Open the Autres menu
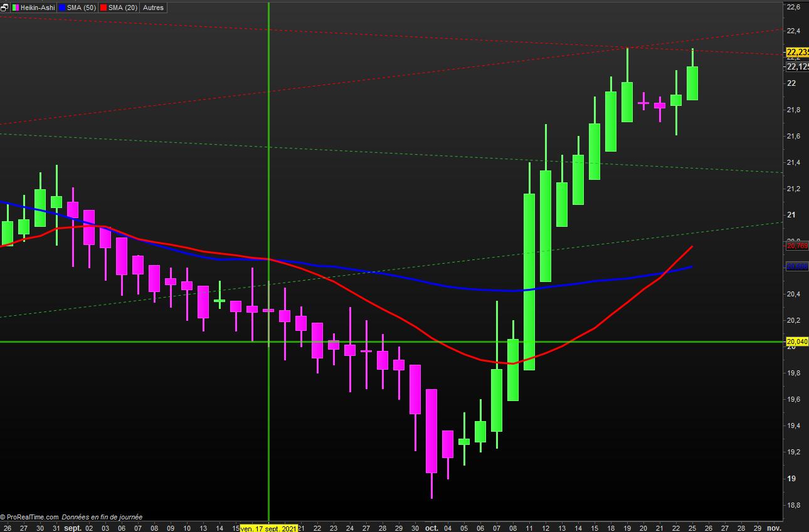The image size is (809, 532). click(153, 8)
